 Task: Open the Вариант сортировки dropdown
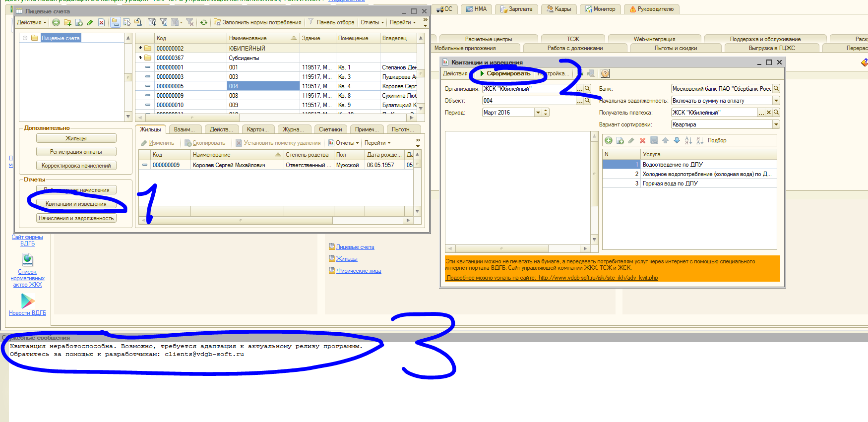click(x=776, y=124)
